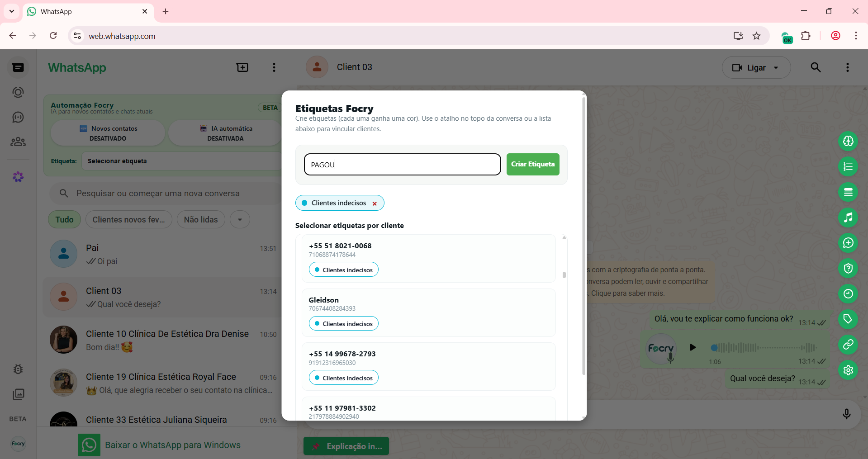Image resolution: width=868 pixels, height=459 pixels.
Task: Open the Focry link icon
Action: [x=848, y=345]
